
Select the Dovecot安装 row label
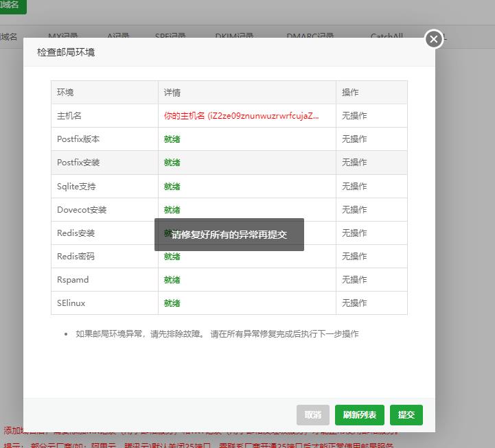(x=82, y=210)
